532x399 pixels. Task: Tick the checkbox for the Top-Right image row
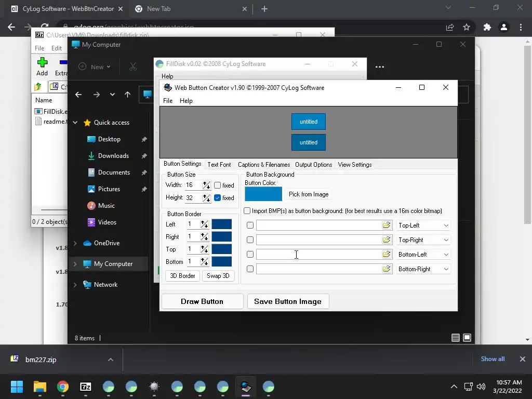pyautogui.click(x=250, y=240)
